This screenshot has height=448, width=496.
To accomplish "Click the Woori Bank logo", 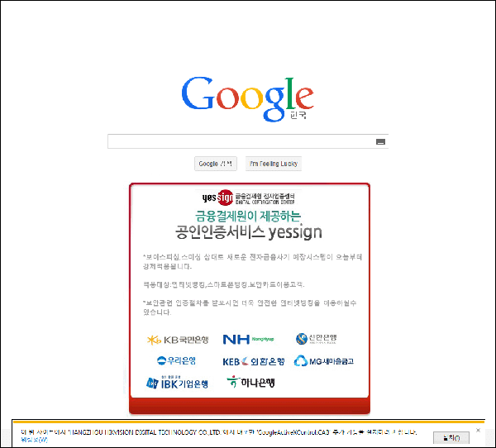I will [176, 360].
